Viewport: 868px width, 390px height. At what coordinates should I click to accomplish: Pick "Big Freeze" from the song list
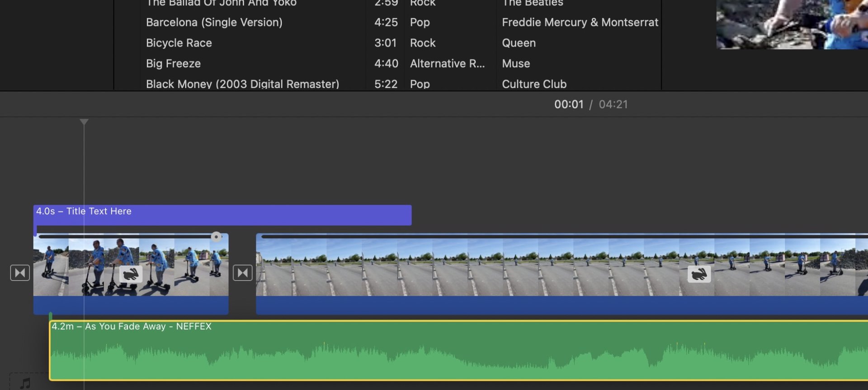pyautogui.click(x=173, y=64)
